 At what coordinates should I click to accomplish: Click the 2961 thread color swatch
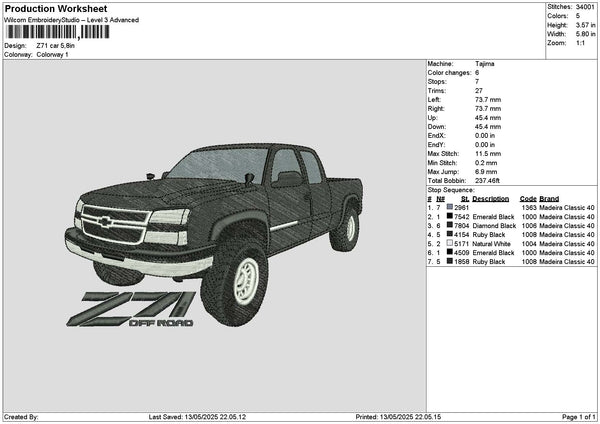(450, 207)
